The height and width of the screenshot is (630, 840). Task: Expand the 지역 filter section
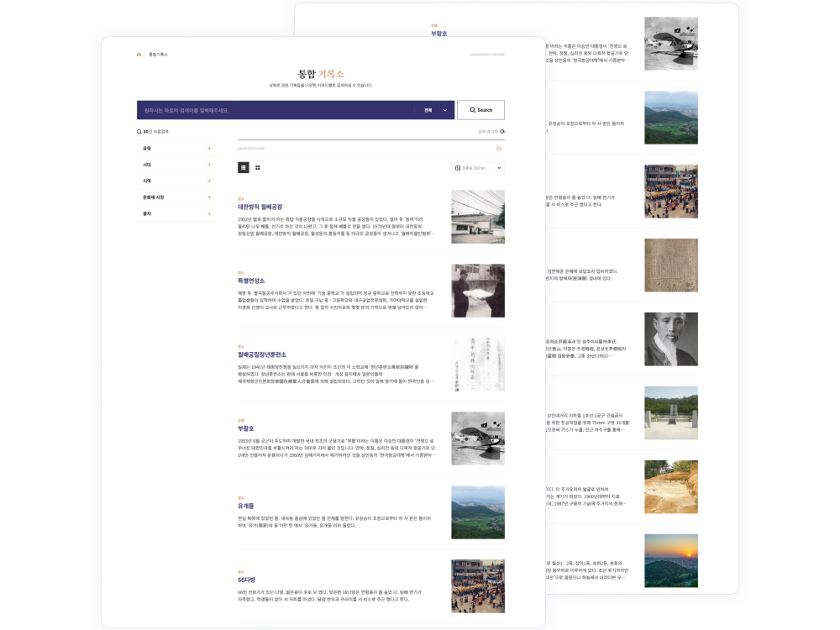[209, 181]
